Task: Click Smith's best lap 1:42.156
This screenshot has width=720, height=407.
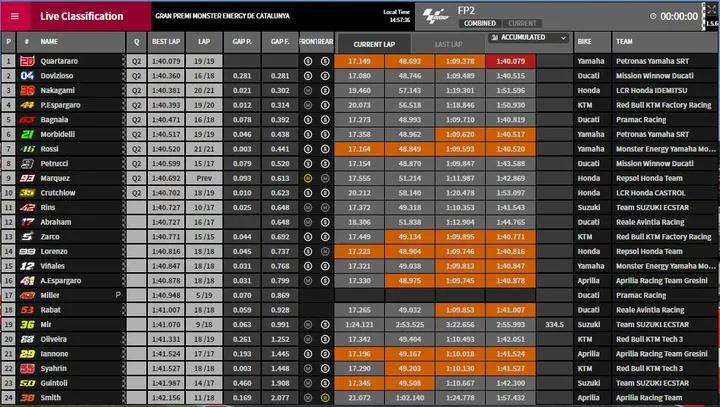Action: 166,398
